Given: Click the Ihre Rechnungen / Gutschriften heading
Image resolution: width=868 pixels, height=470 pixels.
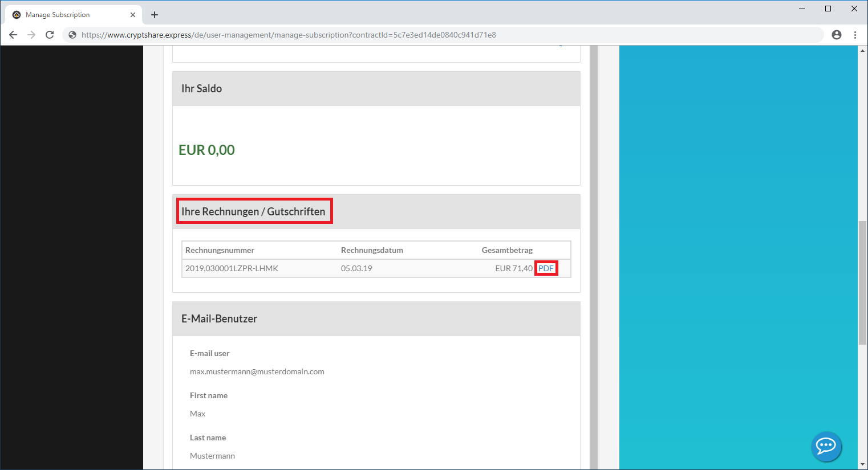Looking at the screenshot, I should [253, 211].
